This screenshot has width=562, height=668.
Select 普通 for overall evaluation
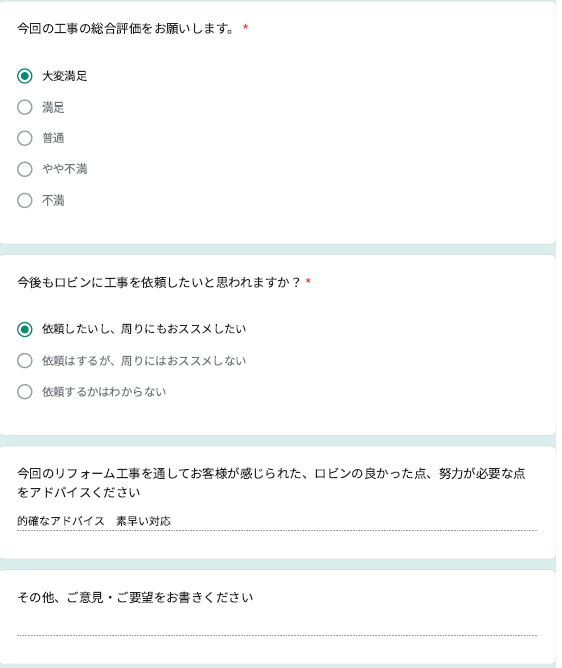25,138
